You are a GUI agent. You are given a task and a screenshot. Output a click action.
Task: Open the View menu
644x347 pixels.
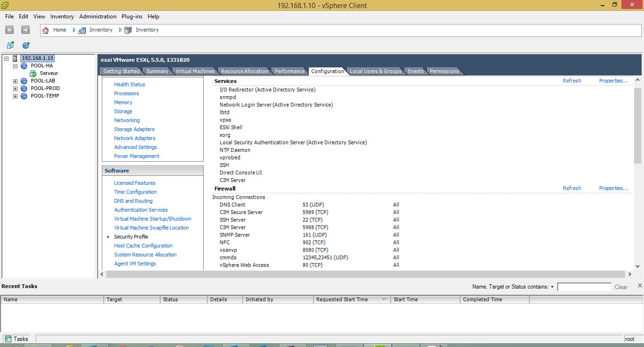39,16
